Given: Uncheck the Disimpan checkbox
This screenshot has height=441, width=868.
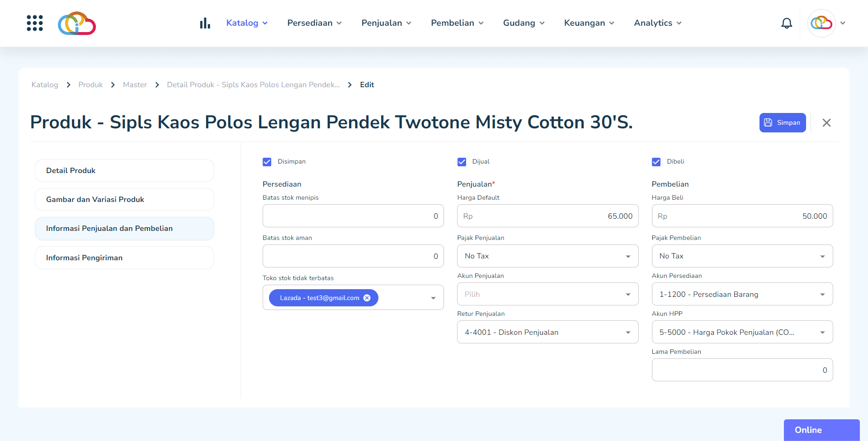Looking at the screenshot, I should click(267, 162).
